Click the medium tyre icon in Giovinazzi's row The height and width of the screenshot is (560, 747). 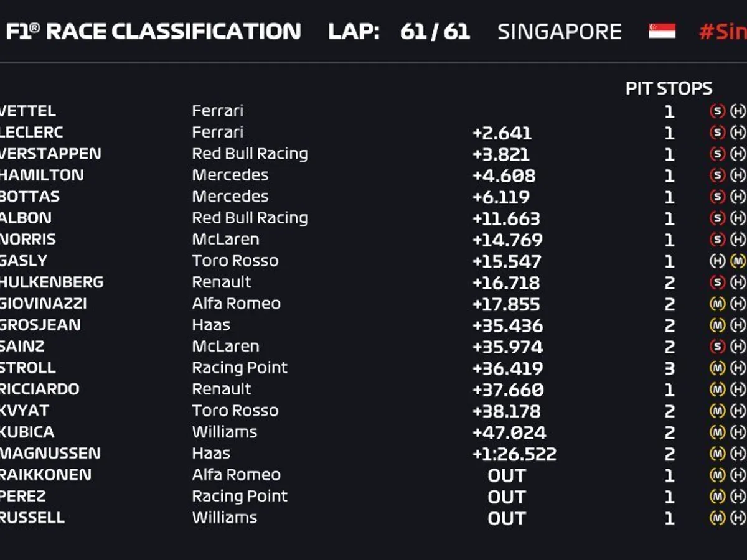[x=718, y=304]
